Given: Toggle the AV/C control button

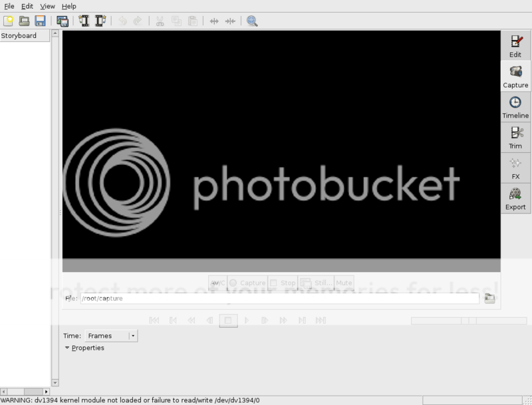Looking at the screenshot, I should [217, 283].
